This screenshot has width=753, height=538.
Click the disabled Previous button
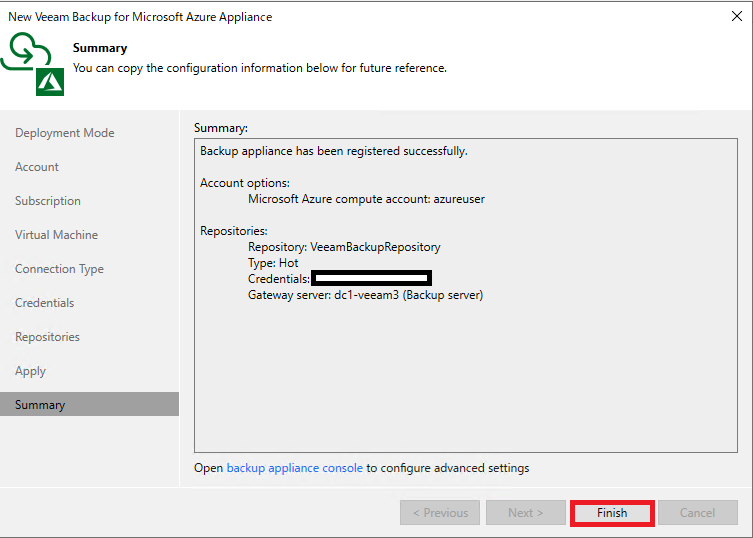pyautogui.click(x=439, y=513)
